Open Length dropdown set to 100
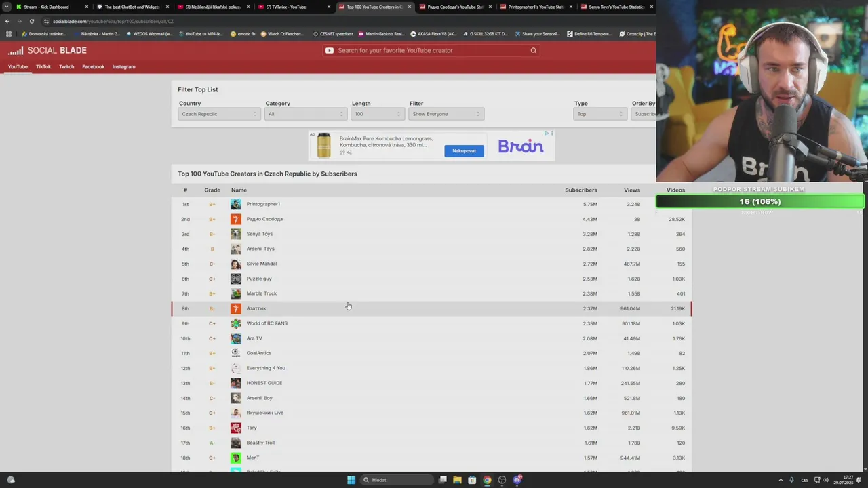The height and width of the screenshot is (488, 868). (x=378, y=114)
